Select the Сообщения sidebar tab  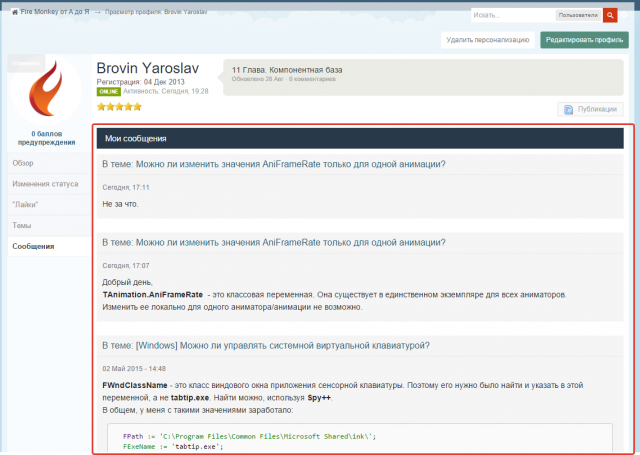[49, 246]
